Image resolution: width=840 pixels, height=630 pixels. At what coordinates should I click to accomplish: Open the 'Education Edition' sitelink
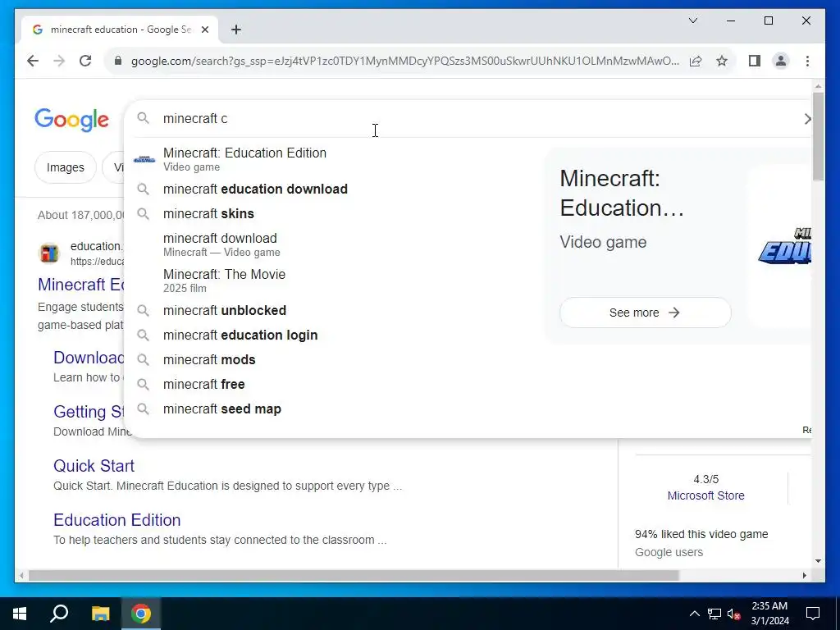[x=116, y=519]
